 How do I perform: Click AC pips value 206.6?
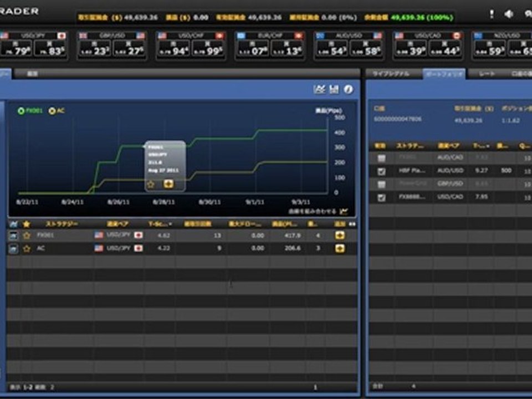[x=293, y=248]
